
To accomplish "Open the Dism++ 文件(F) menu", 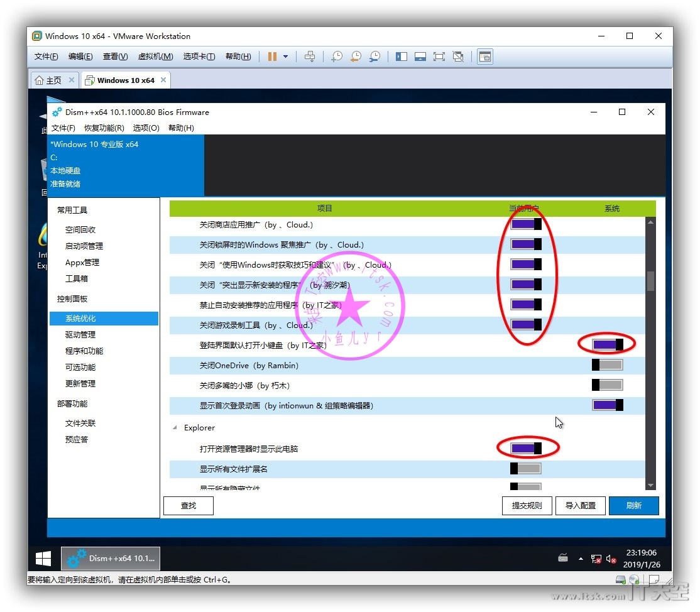I will pyautogui.click(x=63, y=128).
